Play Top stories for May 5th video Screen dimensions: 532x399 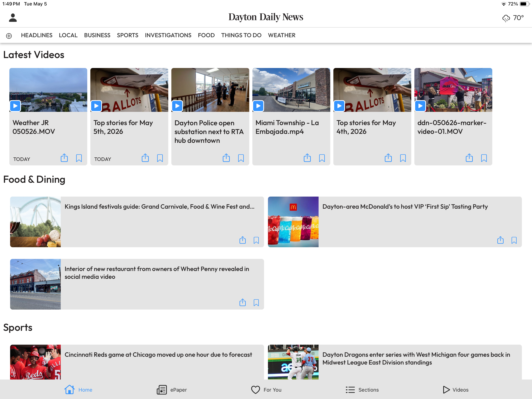point(96,106)
